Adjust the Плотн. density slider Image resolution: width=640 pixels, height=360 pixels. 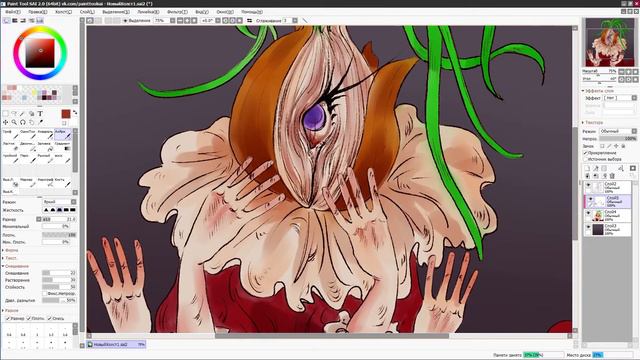[x=59, y=235]
